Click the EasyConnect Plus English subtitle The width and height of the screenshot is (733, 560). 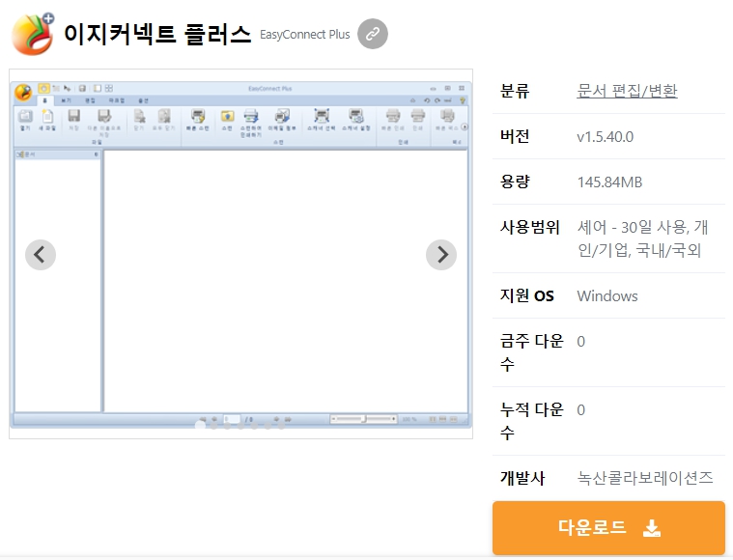305,35
